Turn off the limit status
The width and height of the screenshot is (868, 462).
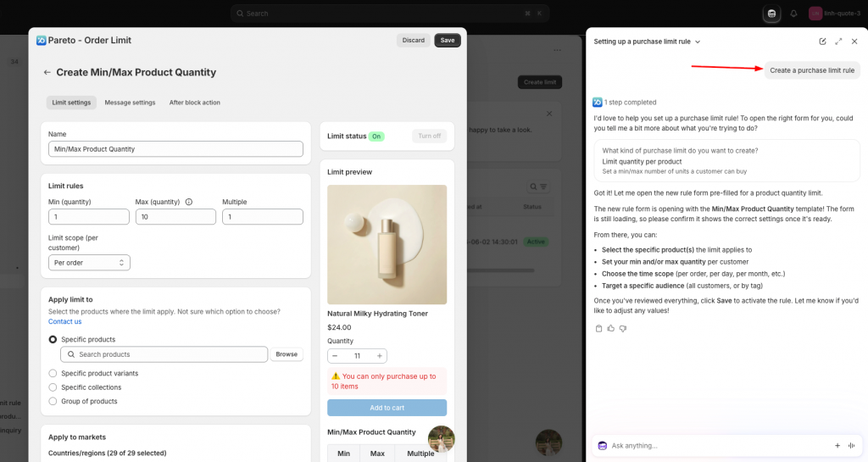pos(429,136)
